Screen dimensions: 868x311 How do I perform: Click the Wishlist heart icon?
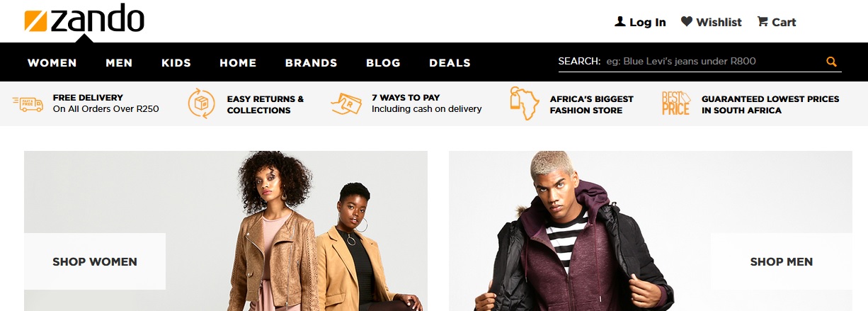coord(687,22)
